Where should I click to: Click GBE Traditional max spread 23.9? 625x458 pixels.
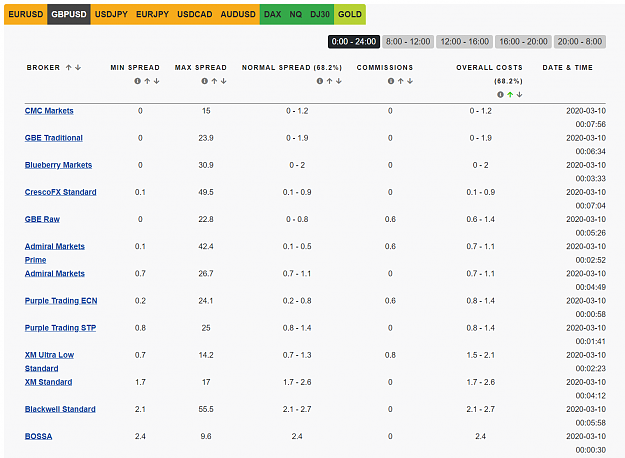[x=206, y=138]
